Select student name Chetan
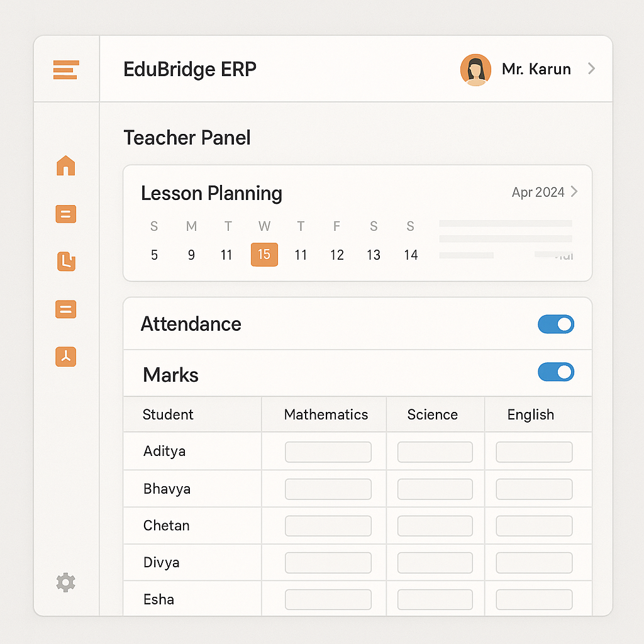Screen dimensions: 644x644 (166, 525)
